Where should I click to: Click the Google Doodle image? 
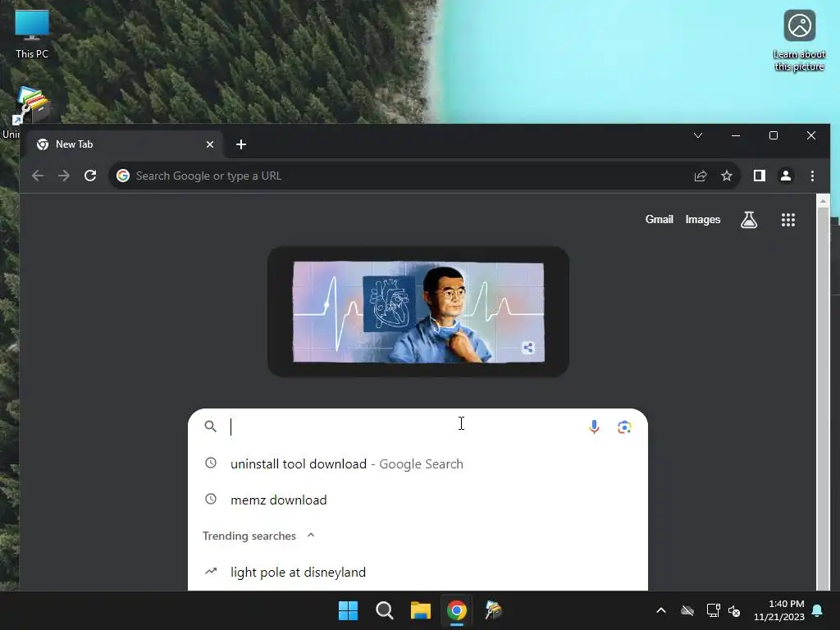pos(418,312)
